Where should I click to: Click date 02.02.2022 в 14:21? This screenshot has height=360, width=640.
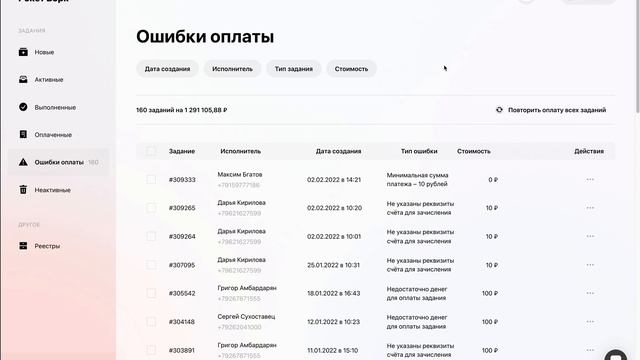click(334, 180)
